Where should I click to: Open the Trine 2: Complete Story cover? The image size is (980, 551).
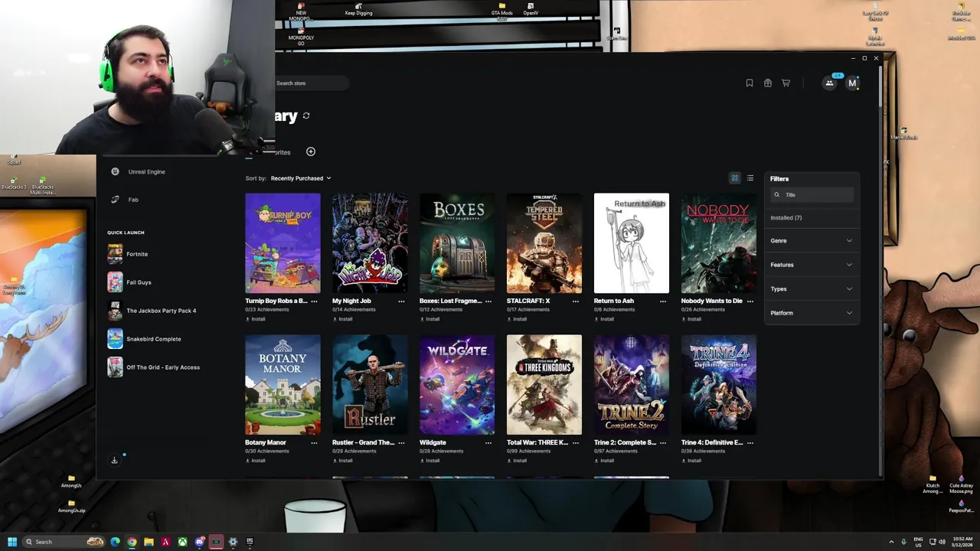pos(632,385)
